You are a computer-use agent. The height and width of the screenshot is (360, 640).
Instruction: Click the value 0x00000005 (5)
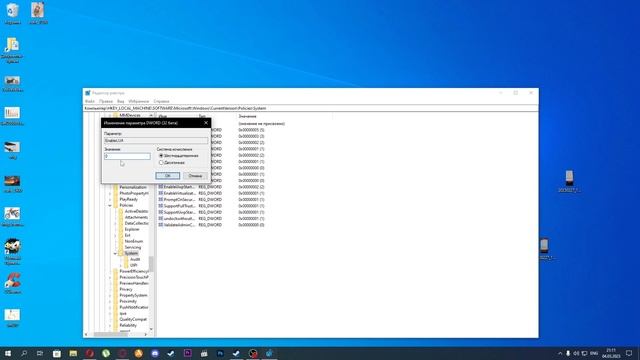[251, 130]
